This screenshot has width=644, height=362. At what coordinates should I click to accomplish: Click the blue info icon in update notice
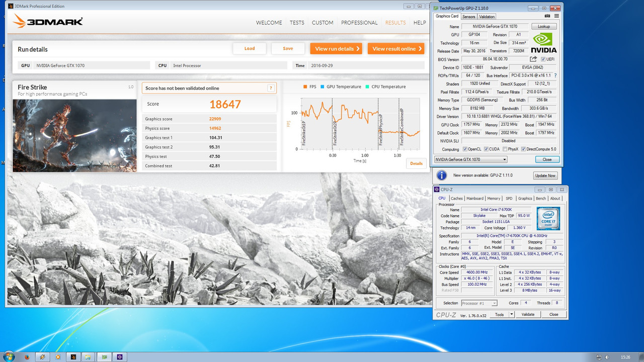441,175
